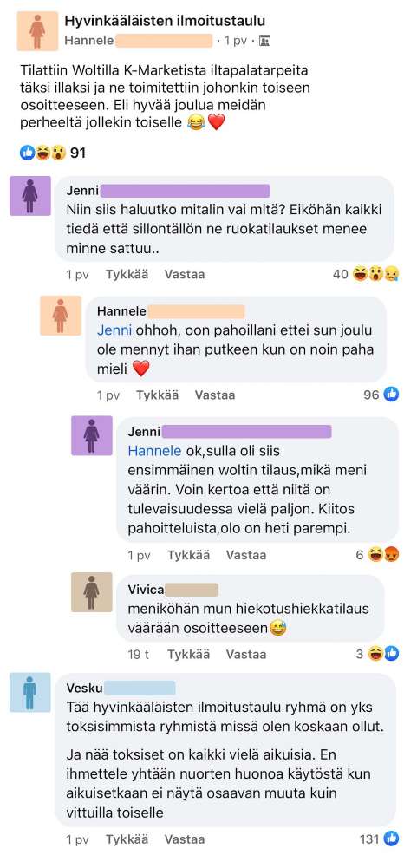Image resolution: width=417 pixels, height=868 pixels.
Task: Click the group privacy icon next to 1 pv
Action: (264, 41)
